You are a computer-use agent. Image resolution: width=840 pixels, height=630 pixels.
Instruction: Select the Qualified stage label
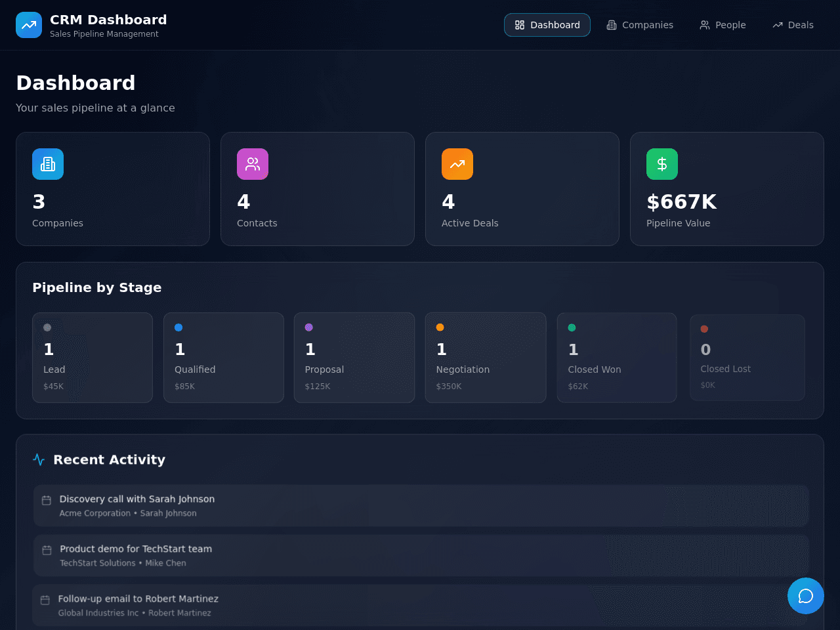(195, 369)
